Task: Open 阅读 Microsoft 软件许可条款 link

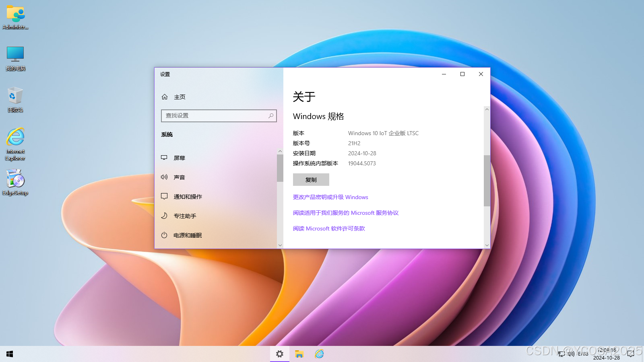Action: coord(329,228)
